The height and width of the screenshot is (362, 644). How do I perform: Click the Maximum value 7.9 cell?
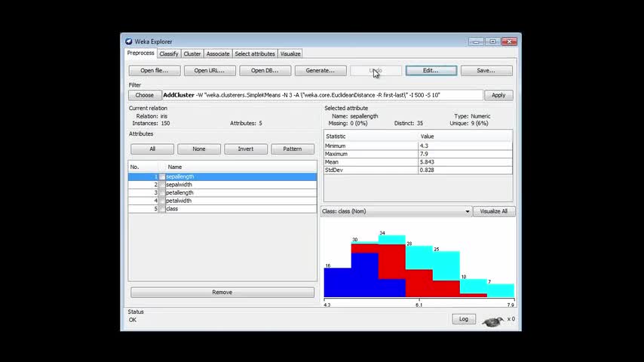(x=465, y=154)
